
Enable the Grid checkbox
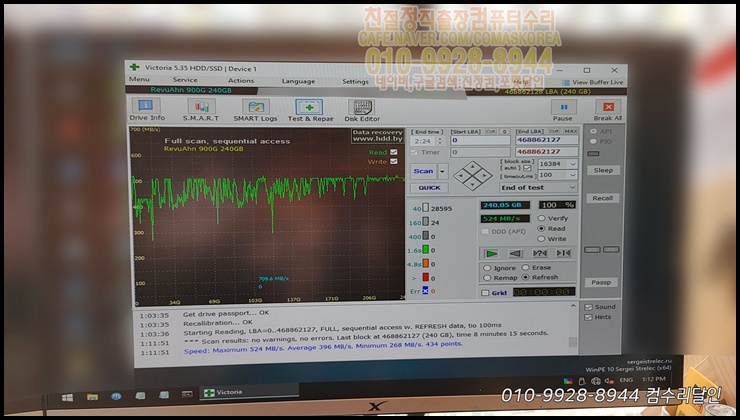point(485,293)
